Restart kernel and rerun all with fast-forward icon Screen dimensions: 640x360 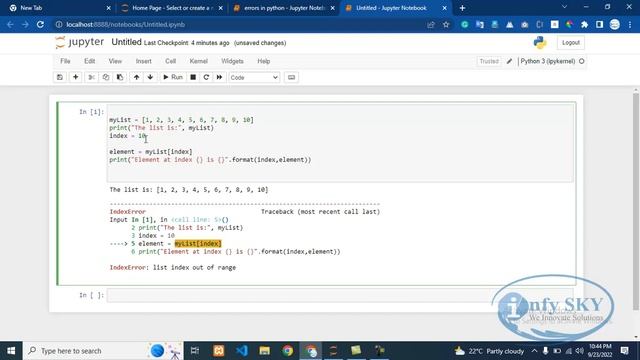point(219,77)
